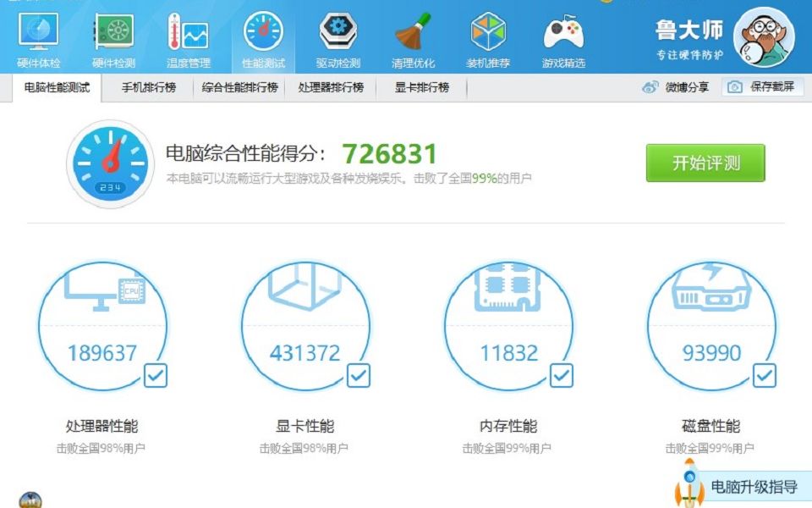Click the description line mentioning 99%的用户
This screenshot has height=508, width=812.
[x=348, y=179]
